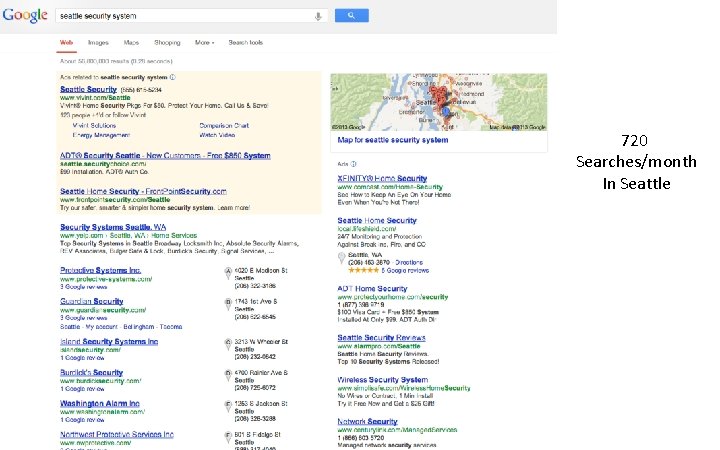The height and width of the screenshot is (450, 720).
Task: Click the www.vivint.com/Seattle URL text
Action: 95,97
